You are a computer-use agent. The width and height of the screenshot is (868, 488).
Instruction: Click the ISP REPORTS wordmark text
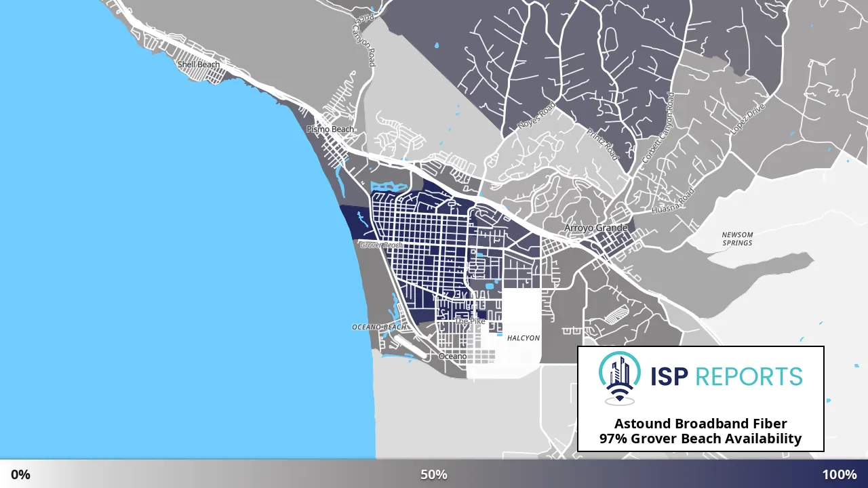coord(727,376)
